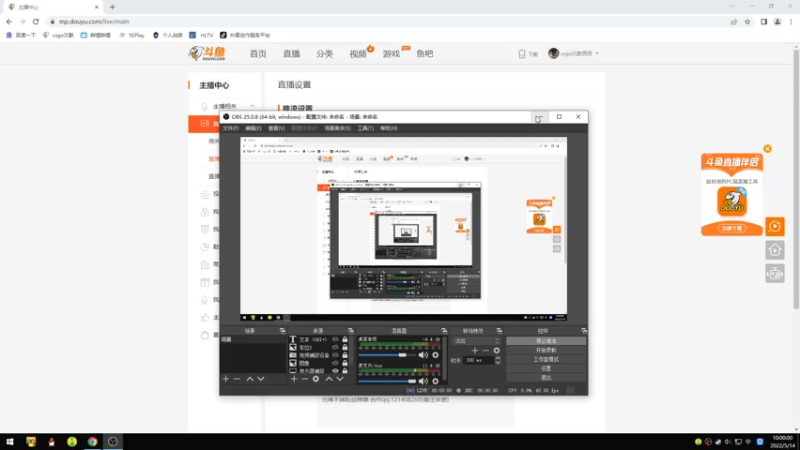Screen dimensions: 800x450
Task: Open microphone audio settings gear in mixer
Action: (435, 381)
